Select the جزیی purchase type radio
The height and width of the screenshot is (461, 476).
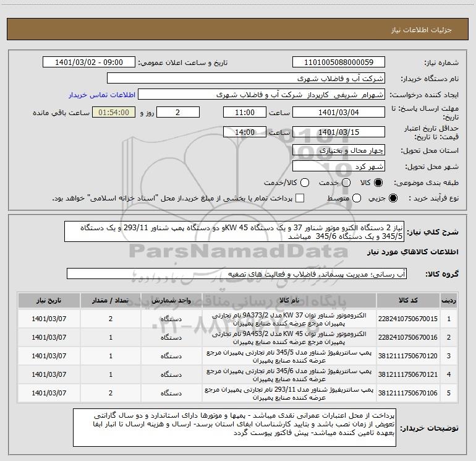click(x=393, y=199)
